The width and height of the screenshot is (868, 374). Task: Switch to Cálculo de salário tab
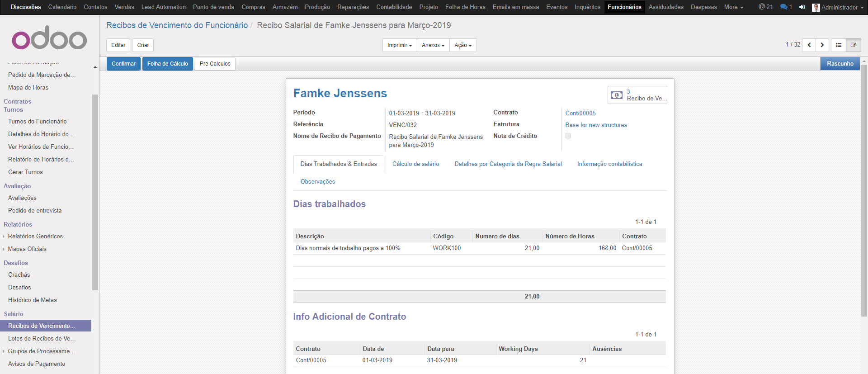pyautogui.click(x=415, y=164)
